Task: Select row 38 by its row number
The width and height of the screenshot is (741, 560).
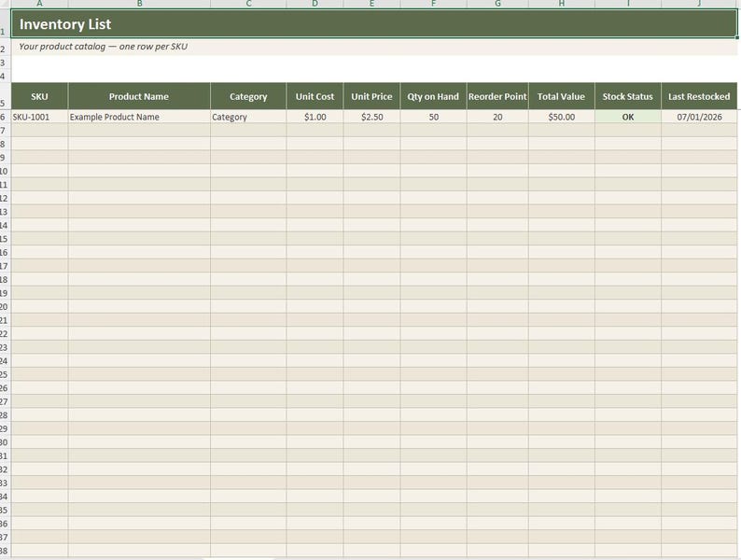Action: (5, 551)
